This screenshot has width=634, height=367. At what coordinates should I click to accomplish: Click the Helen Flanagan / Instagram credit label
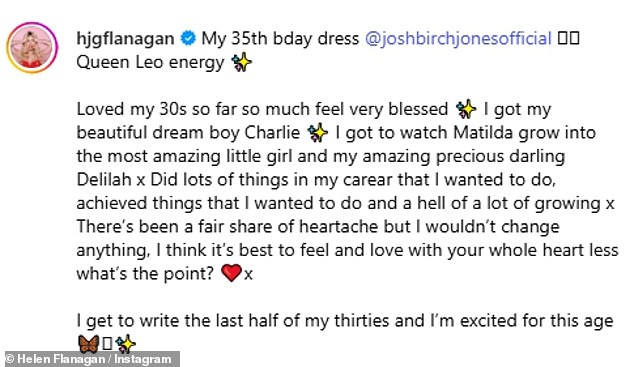pos(89,359)
